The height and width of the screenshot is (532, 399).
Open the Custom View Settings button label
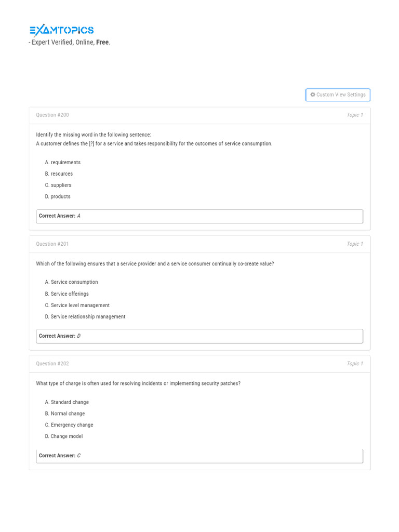point(341,95)
